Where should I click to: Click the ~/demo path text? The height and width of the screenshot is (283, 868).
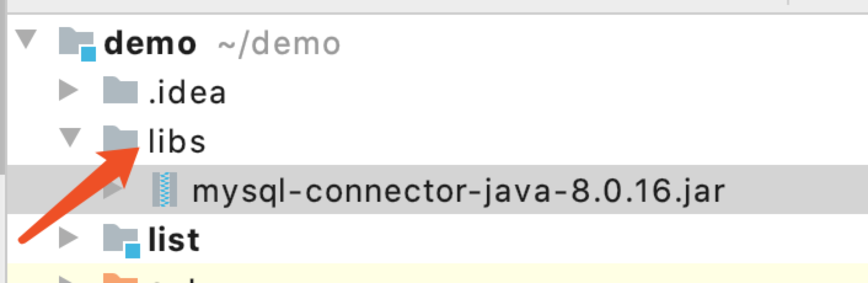coord(278,44)
